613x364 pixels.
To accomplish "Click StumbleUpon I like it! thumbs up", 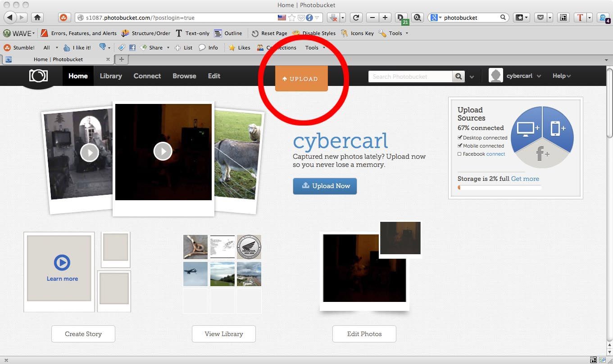I will click(x=77, y=47).
